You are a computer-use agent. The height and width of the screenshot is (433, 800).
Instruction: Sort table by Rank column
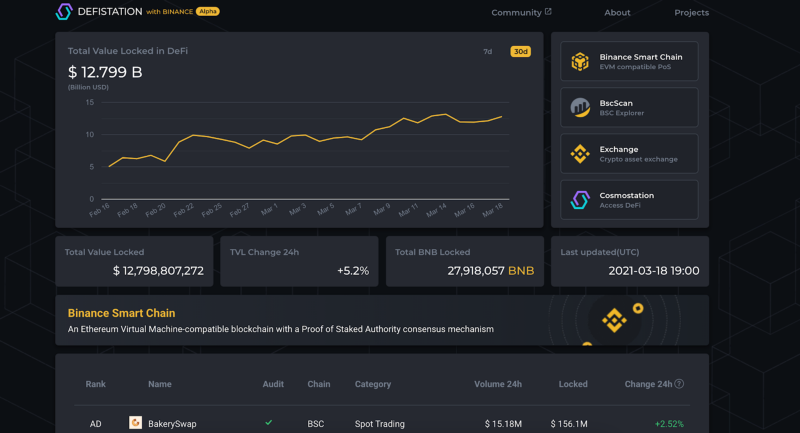pyautogui.click(x=95, y=384)
